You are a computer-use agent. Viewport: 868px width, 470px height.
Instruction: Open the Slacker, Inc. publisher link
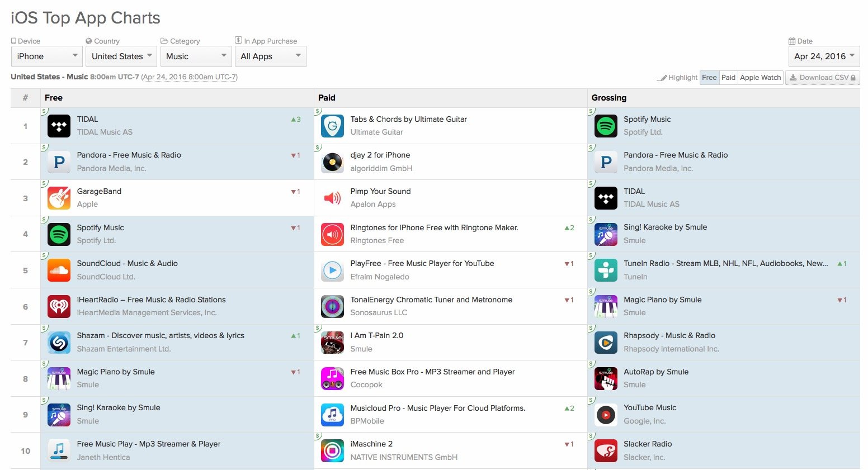point(644,457)
